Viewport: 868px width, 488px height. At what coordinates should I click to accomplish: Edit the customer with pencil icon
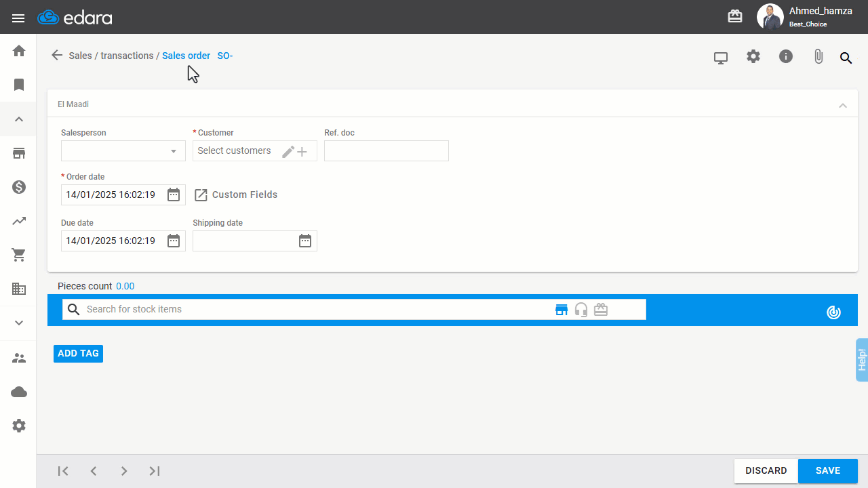point(288,152)
